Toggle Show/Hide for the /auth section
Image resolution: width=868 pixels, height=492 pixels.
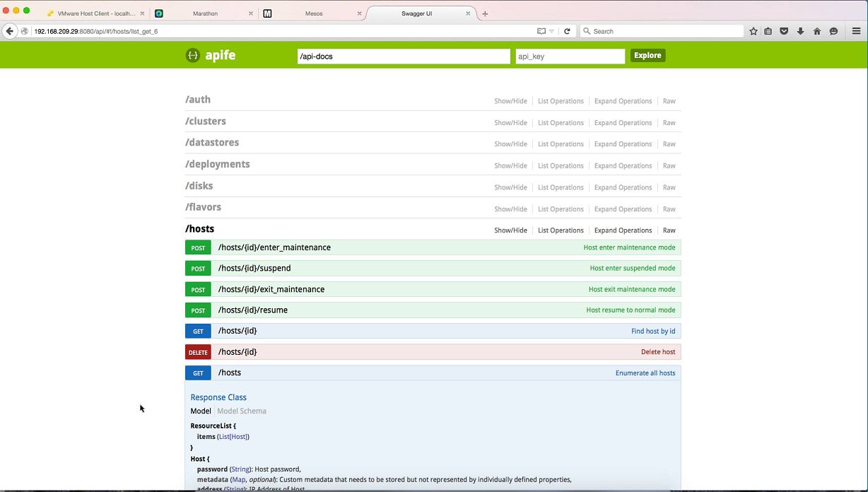coord(510,101)
